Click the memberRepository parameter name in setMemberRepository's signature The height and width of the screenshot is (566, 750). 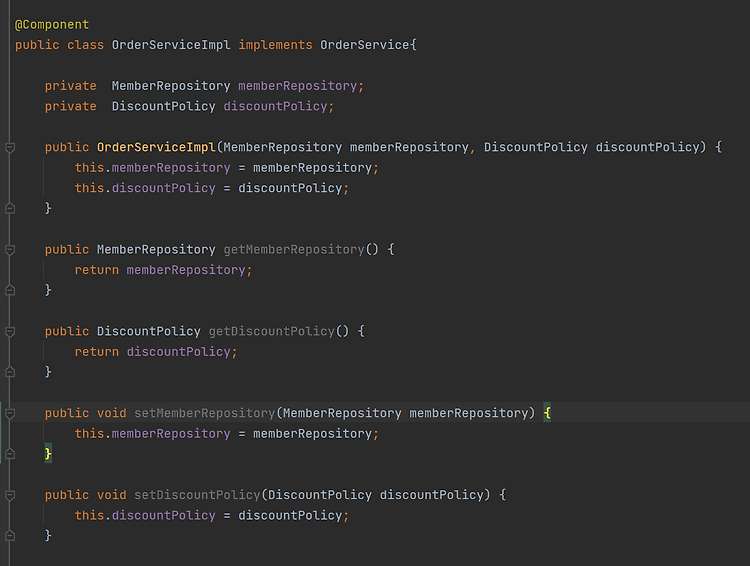click(x=469, y=413)
